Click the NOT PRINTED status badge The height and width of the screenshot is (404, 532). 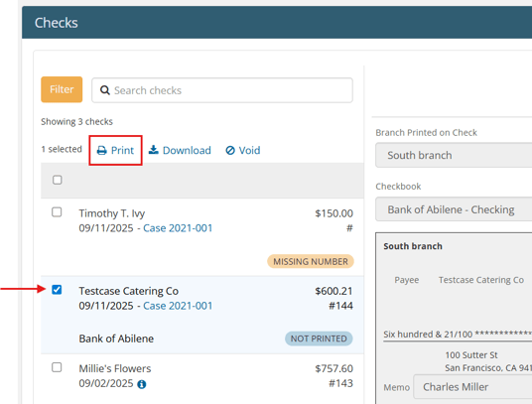coord(319,338)
